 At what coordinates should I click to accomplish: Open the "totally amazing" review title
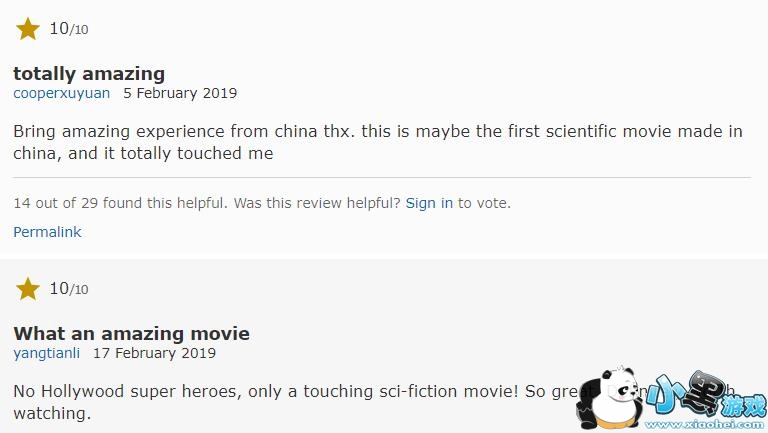click(x=89, y=73)
